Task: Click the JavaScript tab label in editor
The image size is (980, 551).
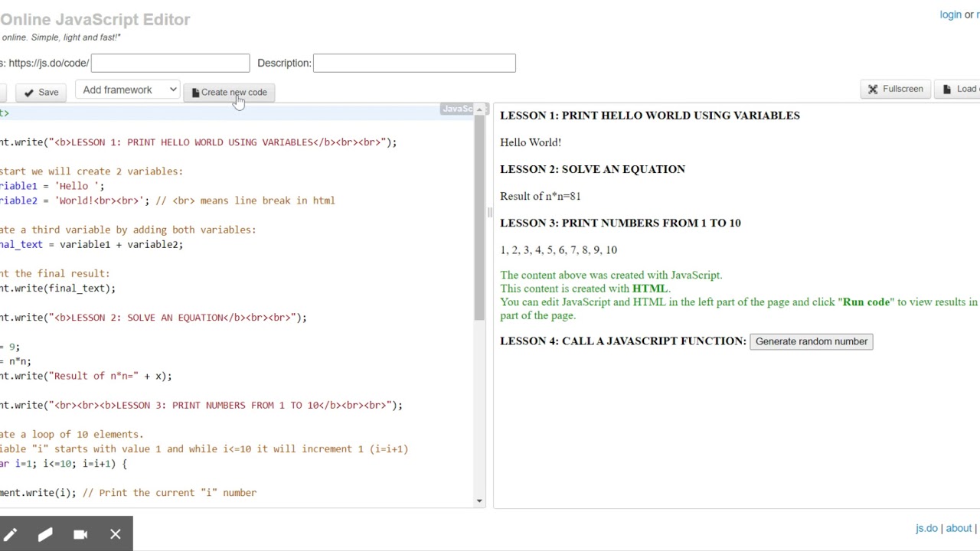Action: coord(458,109)
